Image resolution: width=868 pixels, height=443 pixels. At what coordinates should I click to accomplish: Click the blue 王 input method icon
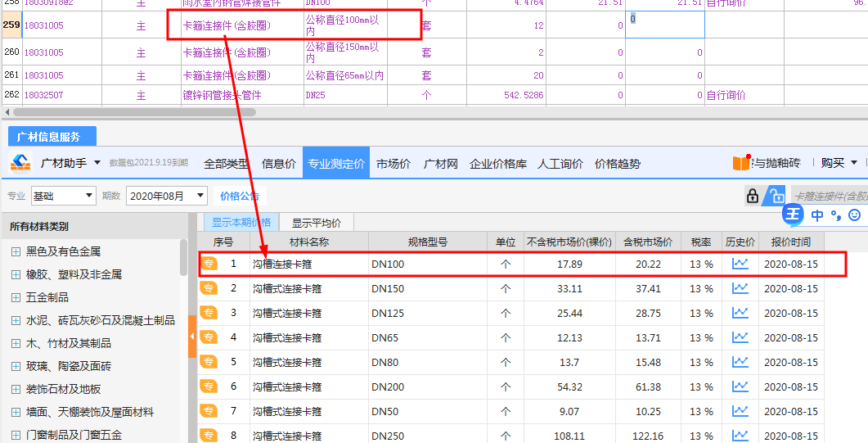click(x=793, y=215)
